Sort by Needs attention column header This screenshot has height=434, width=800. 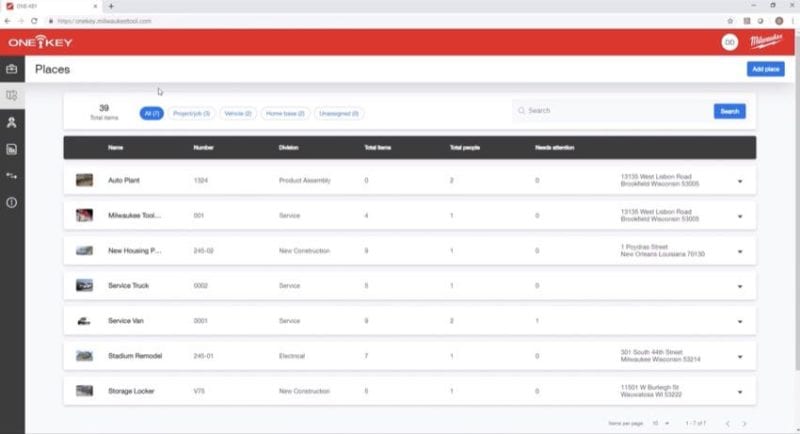pyautogui.click(x=556, y=148)
